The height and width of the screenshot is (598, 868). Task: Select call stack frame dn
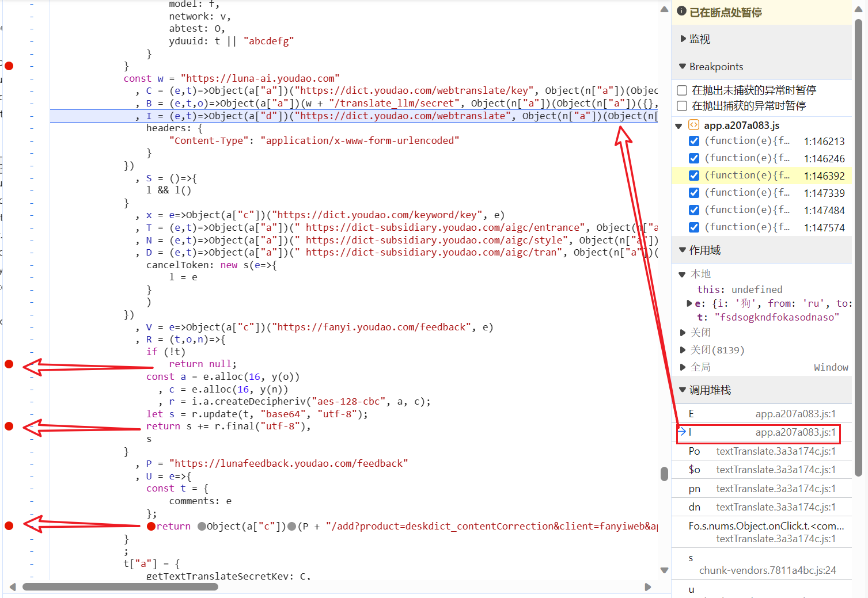(761, 507)
